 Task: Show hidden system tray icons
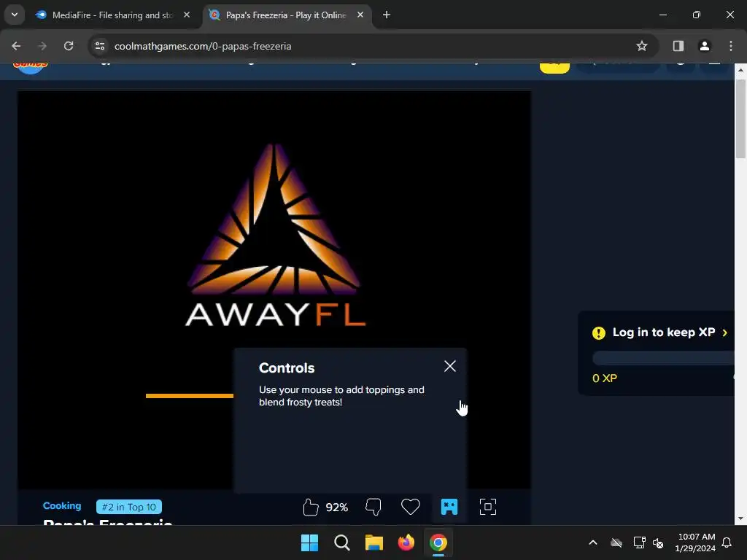click(593, 542)
